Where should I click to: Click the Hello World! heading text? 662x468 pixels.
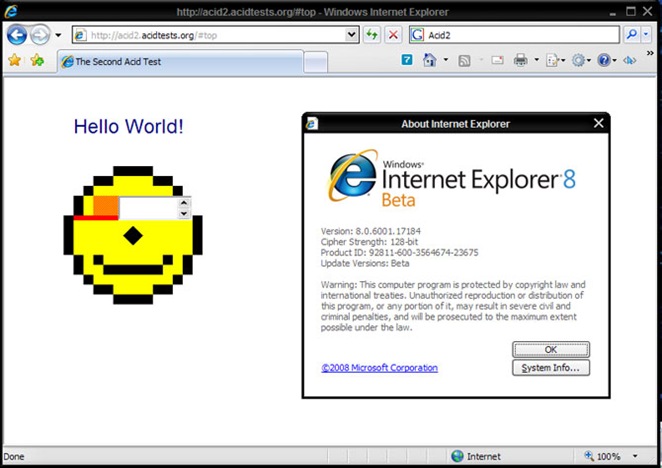(x=129, y=126)
